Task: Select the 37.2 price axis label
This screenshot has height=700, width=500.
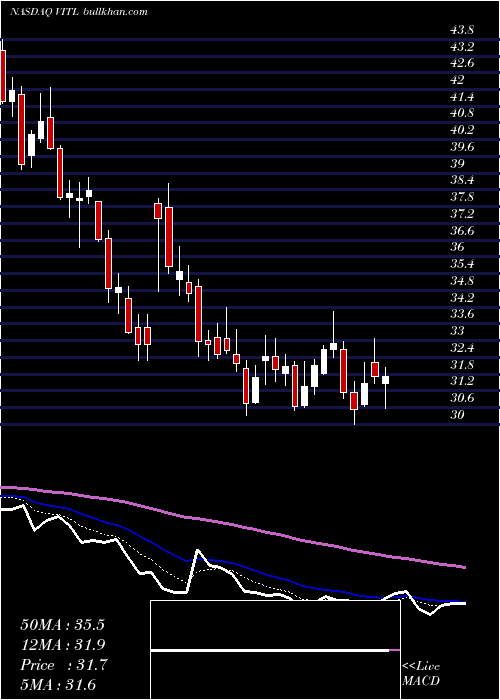Action: [462, 214]
